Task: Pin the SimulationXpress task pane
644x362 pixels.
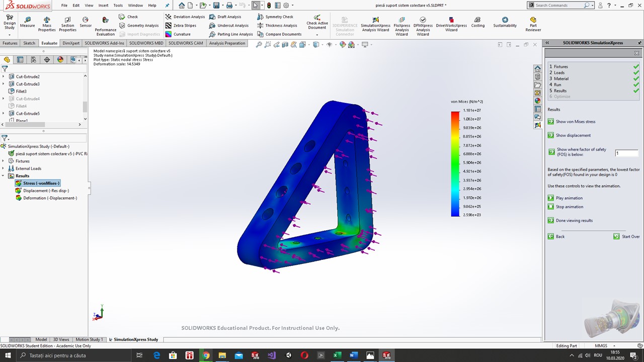Action: 640,43
